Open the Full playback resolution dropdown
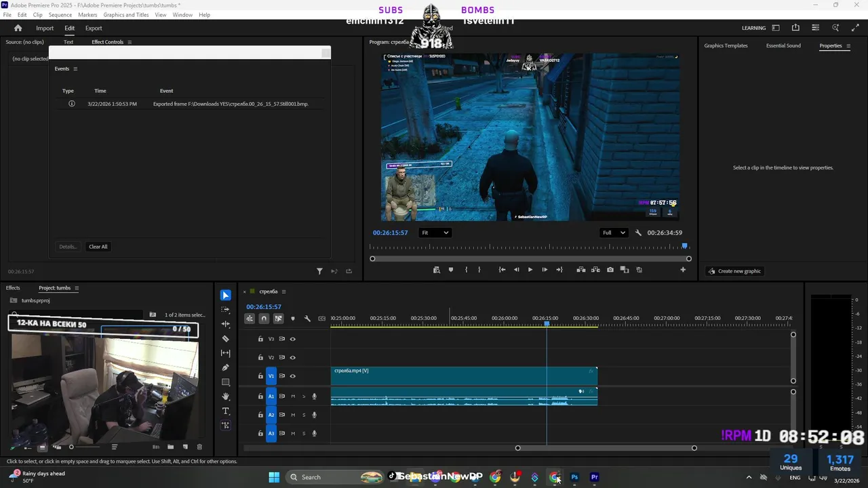 point(614,232)
